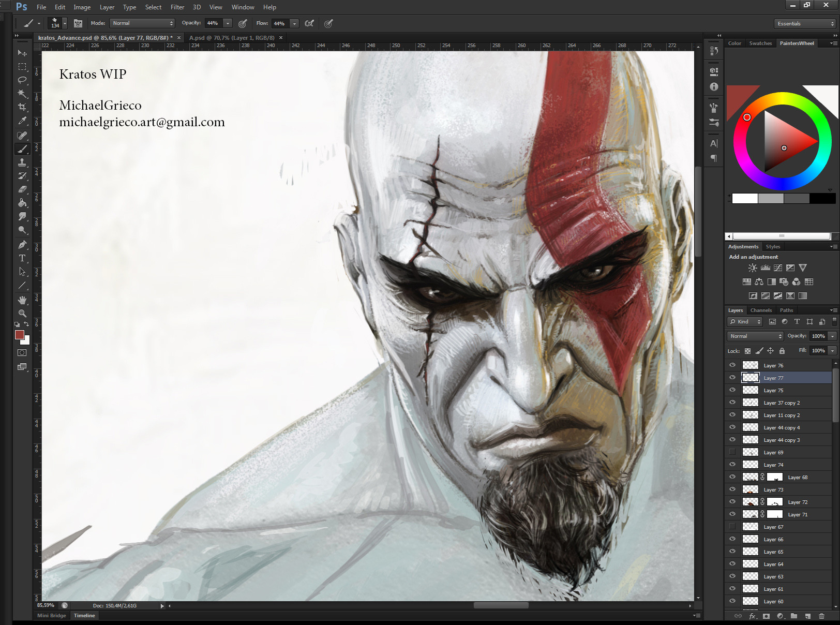Open the Opacity dropdown in options bar
This screenshot has width=840, height=625.
(227, 23)
